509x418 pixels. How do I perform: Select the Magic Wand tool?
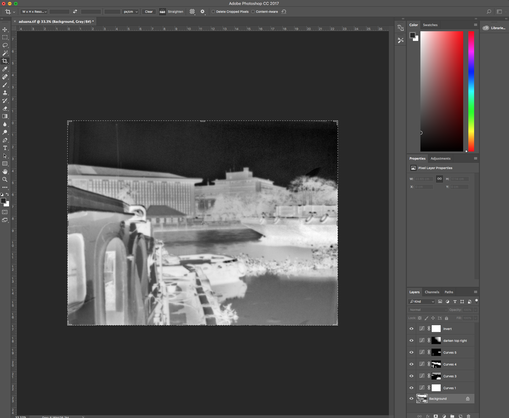click(x=5, y=53)
